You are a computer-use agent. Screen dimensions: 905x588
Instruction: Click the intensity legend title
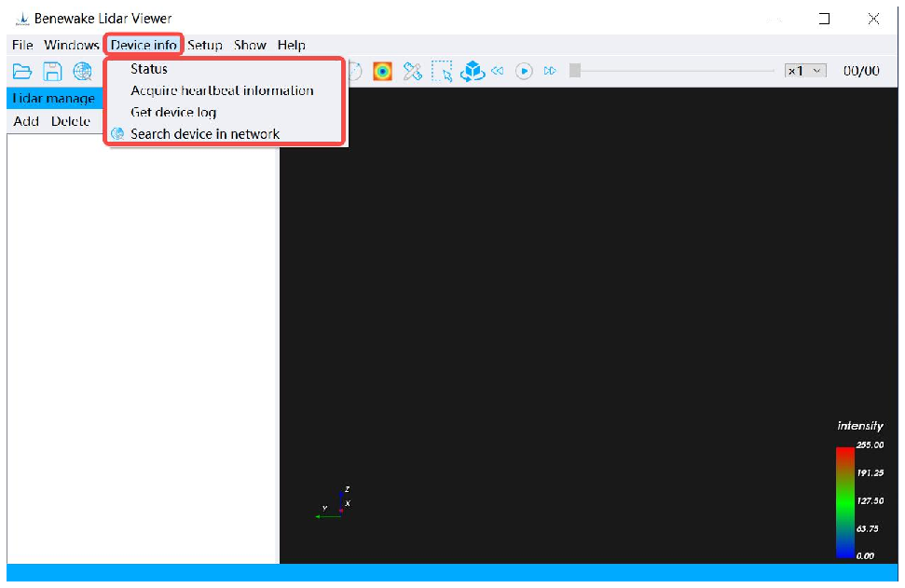[860, 426]
